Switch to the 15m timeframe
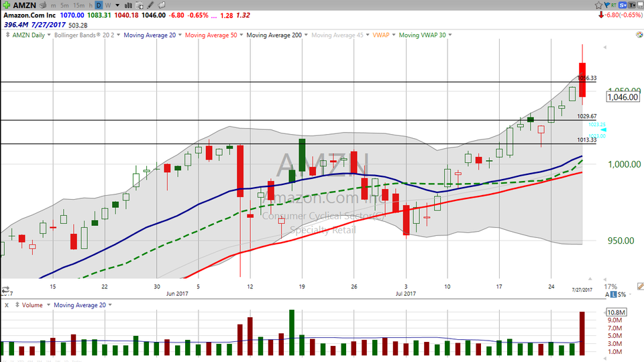644x362 pixels. click(x=79, y=5)
